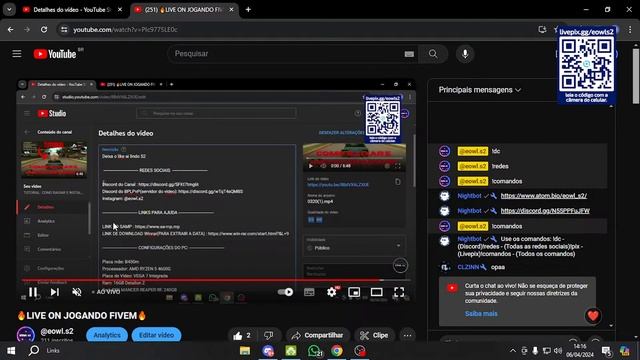Click the stream title LIVE ON JOGANDO FIVEM
The image size is (640, 360).
pos(82,316)
